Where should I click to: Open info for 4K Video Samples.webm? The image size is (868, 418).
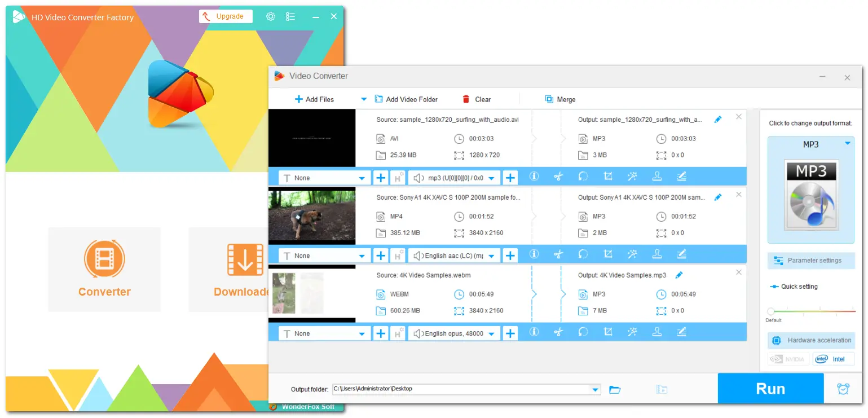point(534,333)
